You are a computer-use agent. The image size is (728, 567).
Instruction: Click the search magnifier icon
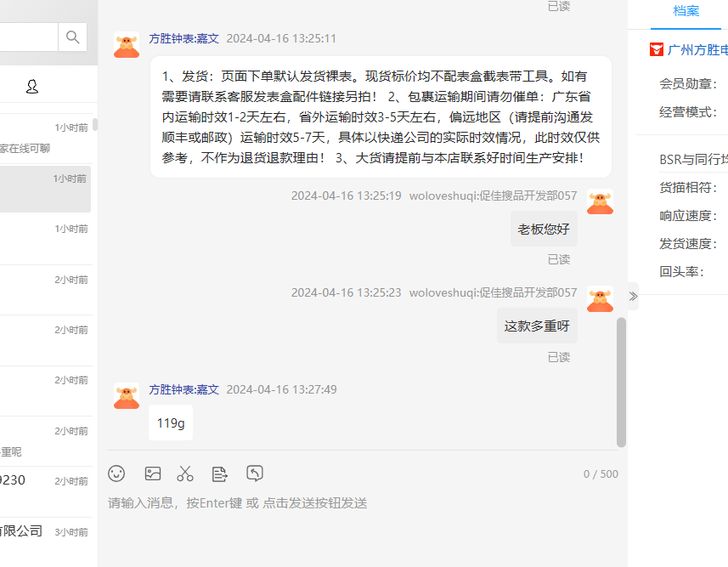(72, 37)
